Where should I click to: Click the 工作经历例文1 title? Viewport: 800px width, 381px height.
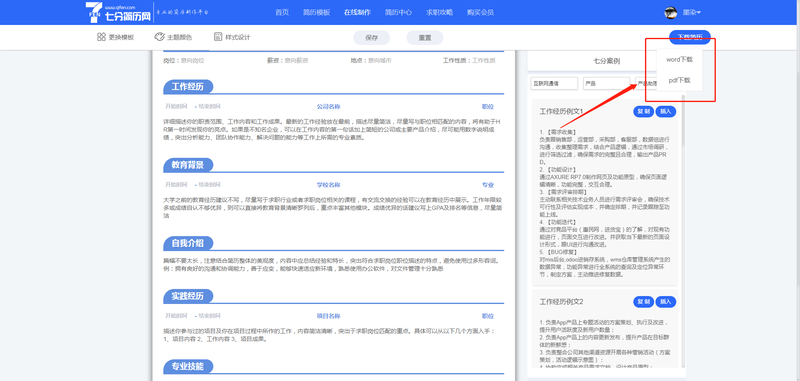click(x=561, y=111)
